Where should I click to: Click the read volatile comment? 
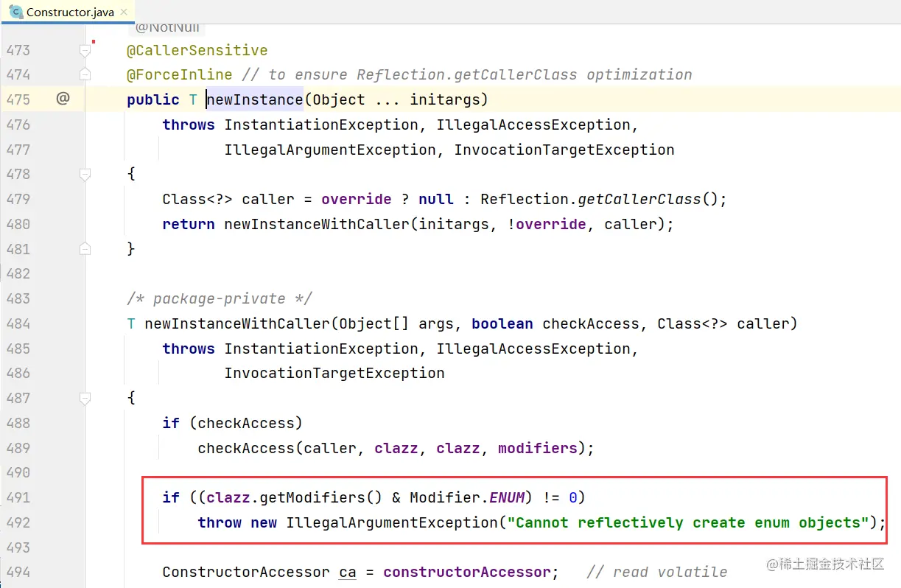pyautogui.click(x=657, y=572)
